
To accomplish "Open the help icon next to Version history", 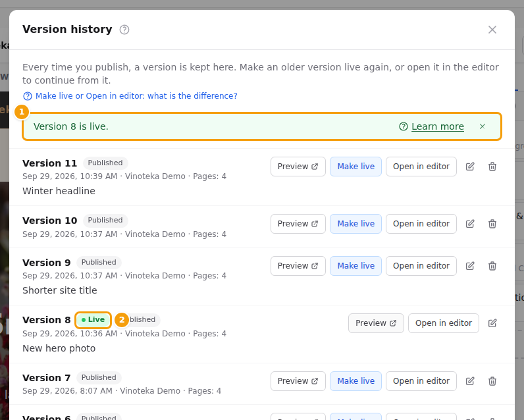I will pos(124,30).
